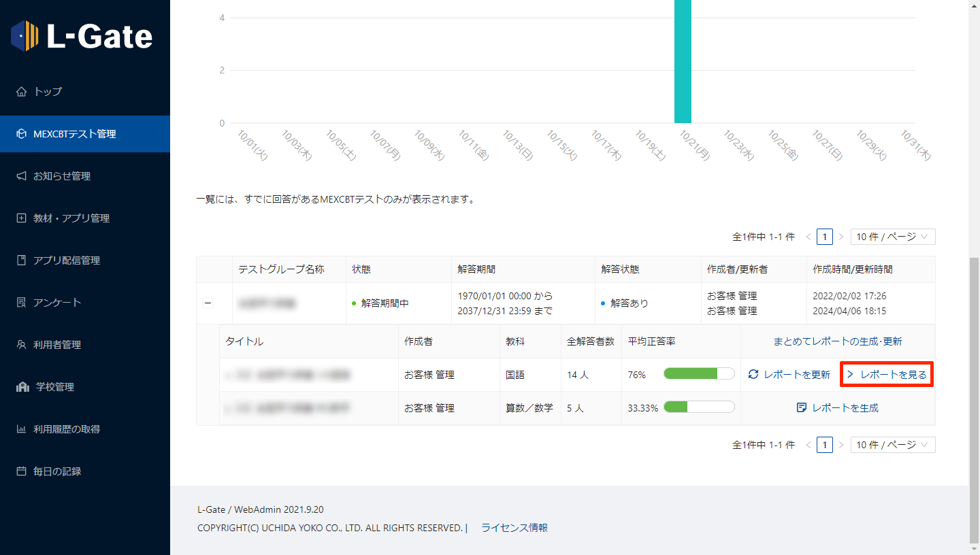Click the plus-box icon for 教材・アプリ管理
Screen dimensions: 980x555
(x=21, y=218)
